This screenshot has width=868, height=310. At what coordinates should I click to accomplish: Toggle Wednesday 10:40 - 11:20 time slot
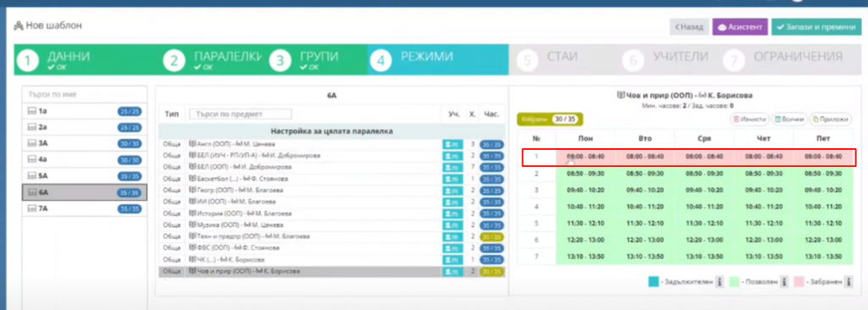click(x=704, y=207)
